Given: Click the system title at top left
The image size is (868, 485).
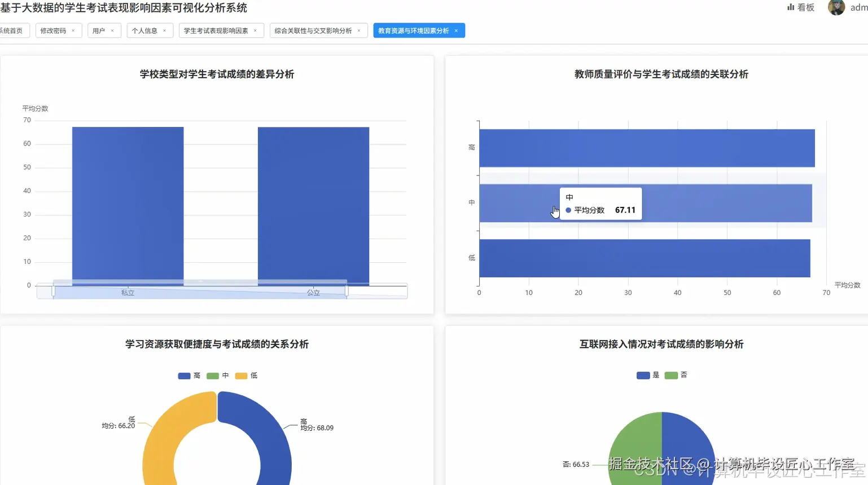Looking at the screenshot, I should pyautogui.click(x=124, y=8).
